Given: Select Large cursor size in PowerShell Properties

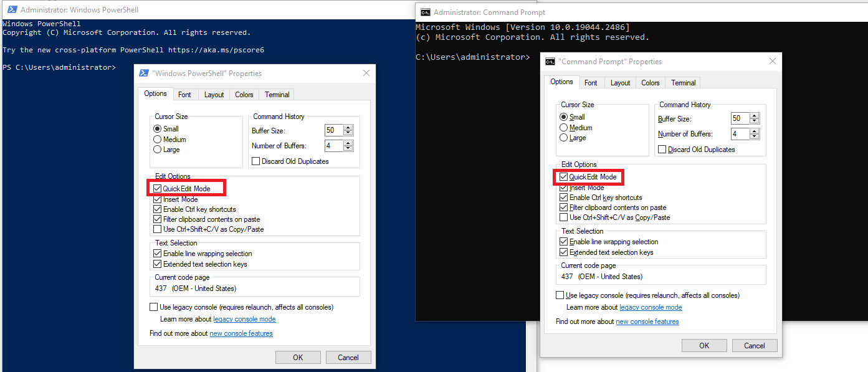Looking at the screenshot, I should pos(158,150).
